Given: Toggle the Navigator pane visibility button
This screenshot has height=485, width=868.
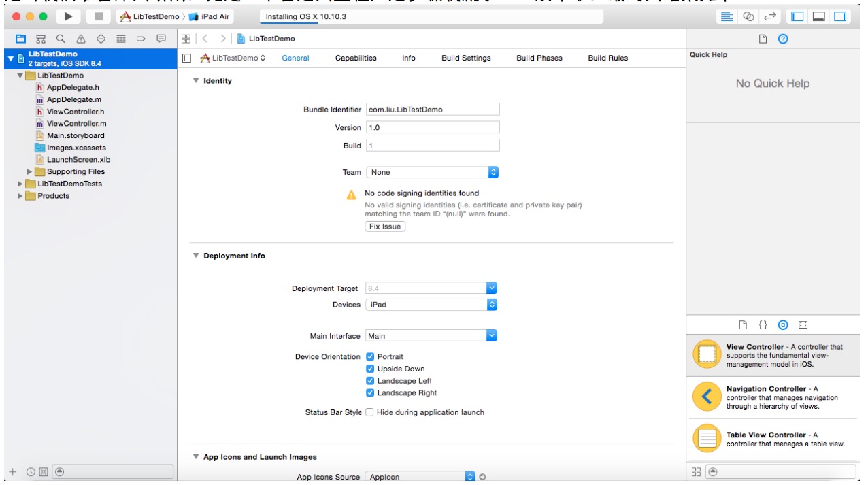Looking at the screenshot, I should [x=797, y=16].
